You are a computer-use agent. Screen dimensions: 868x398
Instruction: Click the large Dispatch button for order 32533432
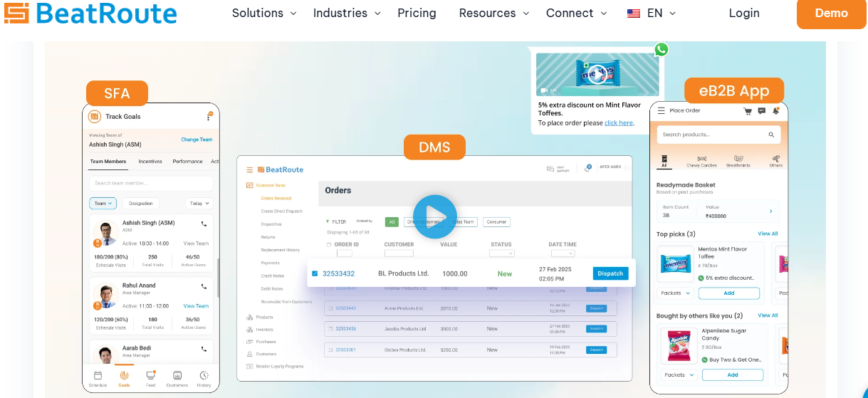(x=610, y=273)
